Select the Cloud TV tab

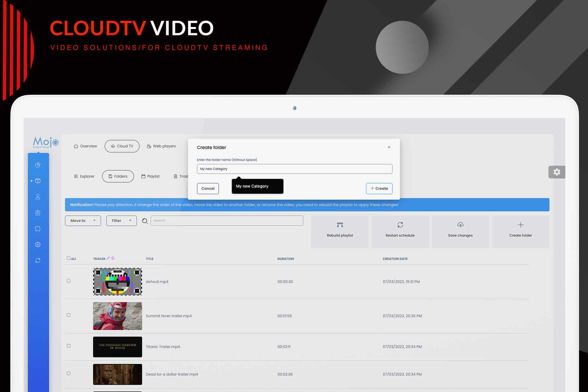point(122,146)
